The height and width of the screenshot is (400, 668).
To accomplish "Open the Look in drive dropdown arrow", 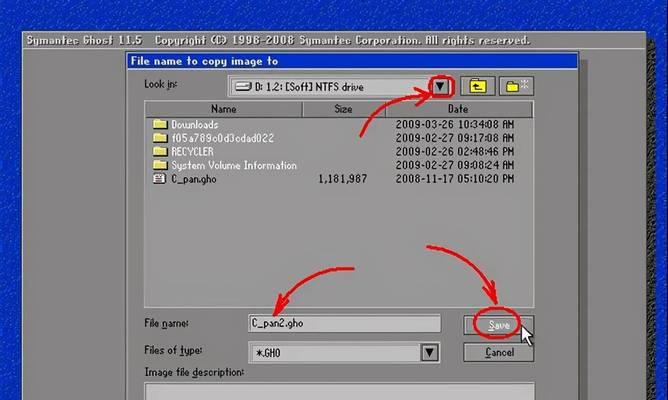I will [440, 87].
